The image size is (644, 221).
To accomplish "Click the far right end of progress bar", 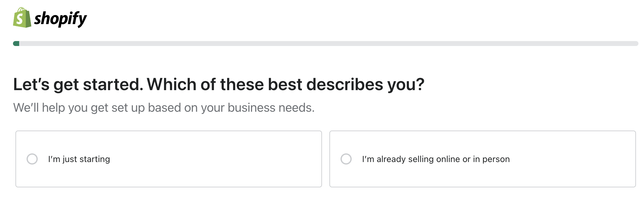I will click(x=635, y=44).
